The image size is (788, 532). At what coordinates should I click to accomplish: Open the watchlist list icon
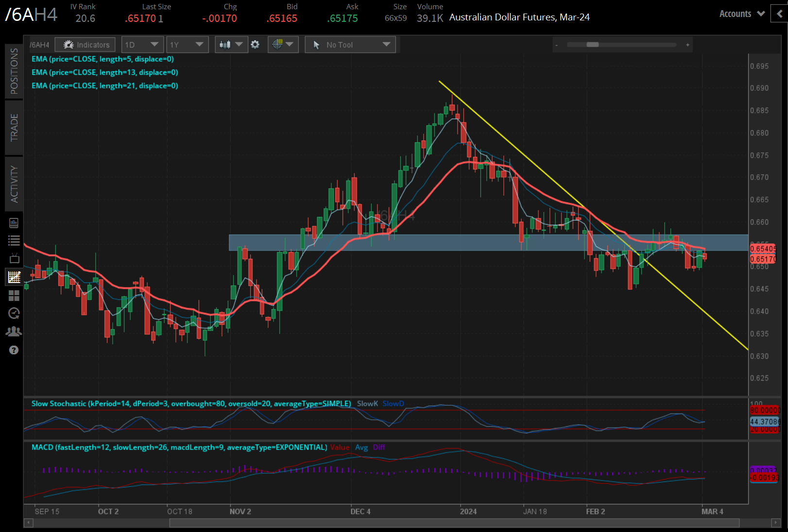pyautogui.click(x=14, y=240)
